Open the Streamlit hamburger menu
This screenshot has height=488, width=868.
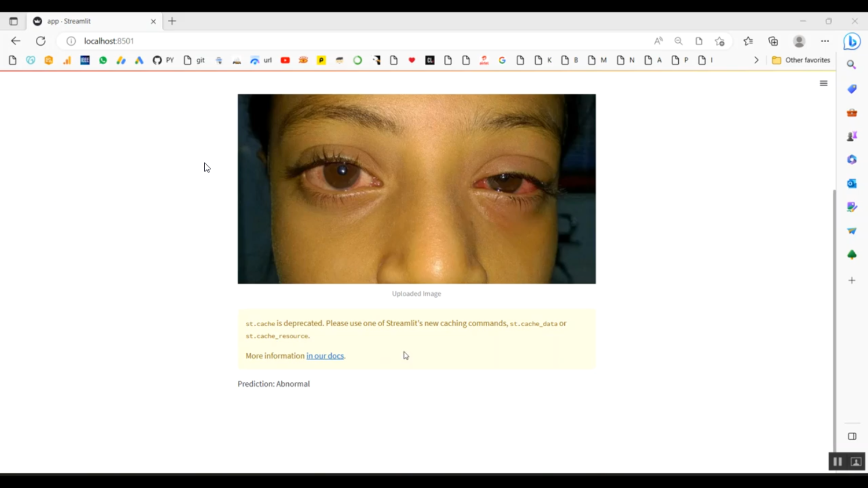coord(823,83)
